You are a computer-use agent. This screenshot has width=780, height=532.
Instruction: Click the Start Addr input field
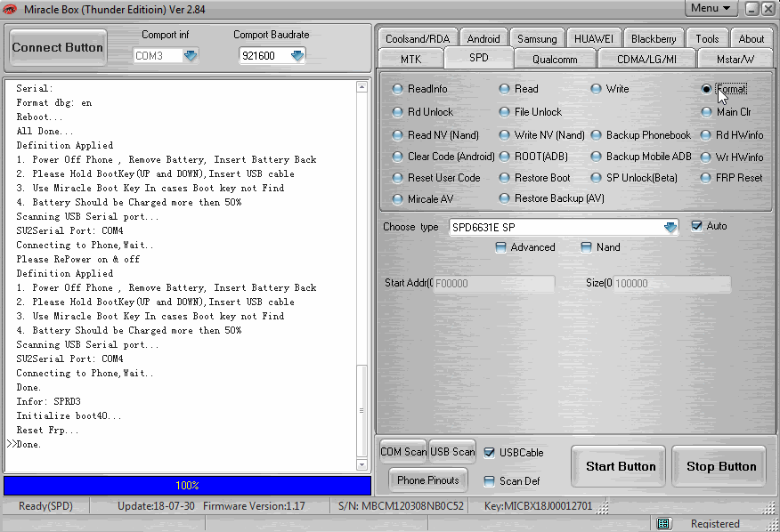pos(494,284)
